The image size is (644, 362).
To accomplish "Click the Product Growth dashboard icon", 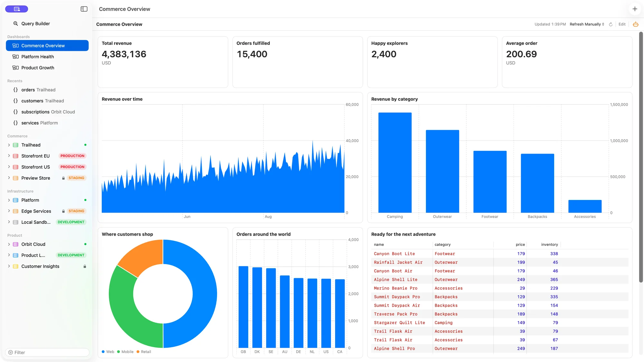I will [15, 68].
